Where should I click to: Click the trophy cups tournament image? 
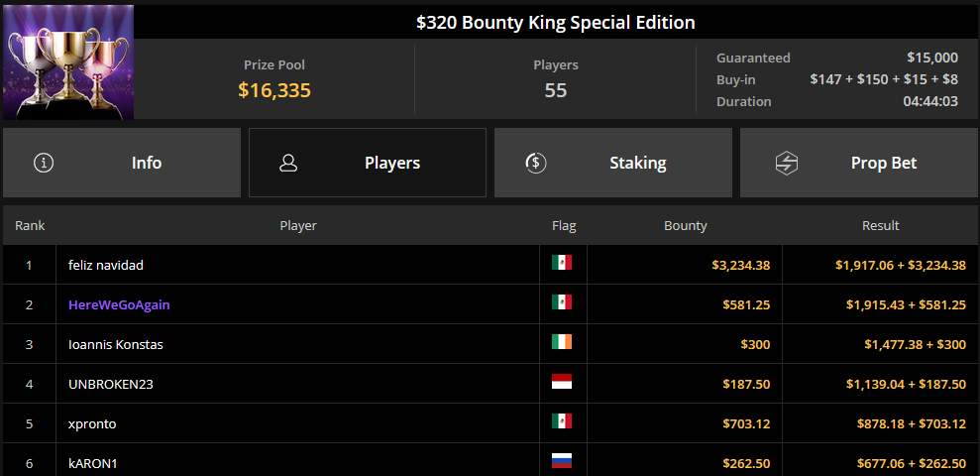coord(68,61)
